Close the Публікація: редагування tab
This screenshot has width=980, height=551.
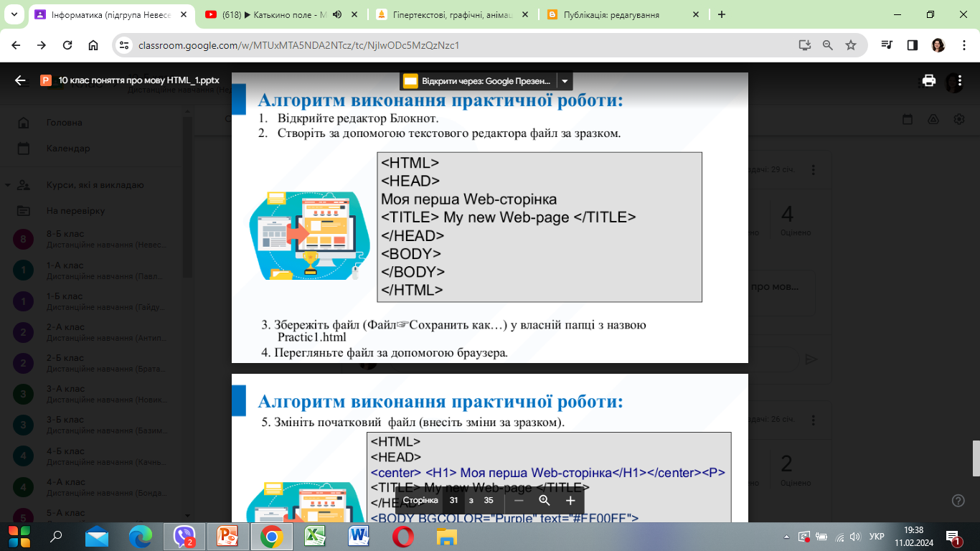697,14
